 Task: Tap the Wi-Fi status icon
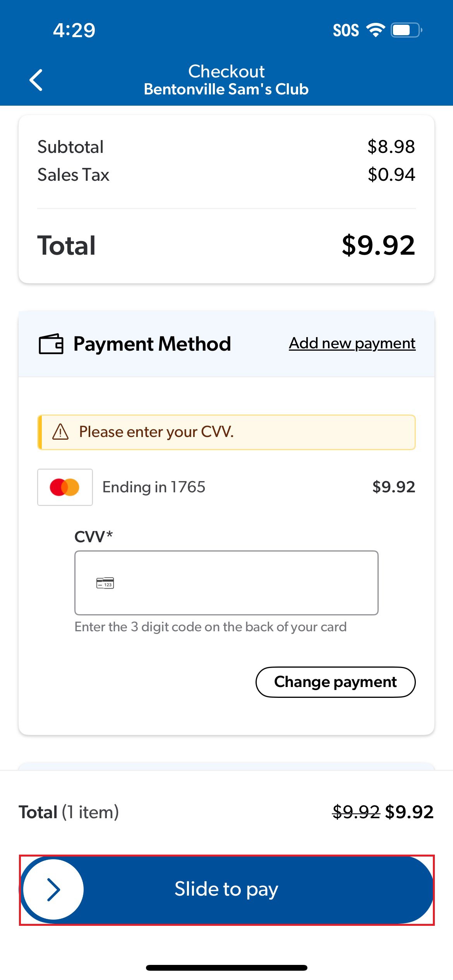375,30
